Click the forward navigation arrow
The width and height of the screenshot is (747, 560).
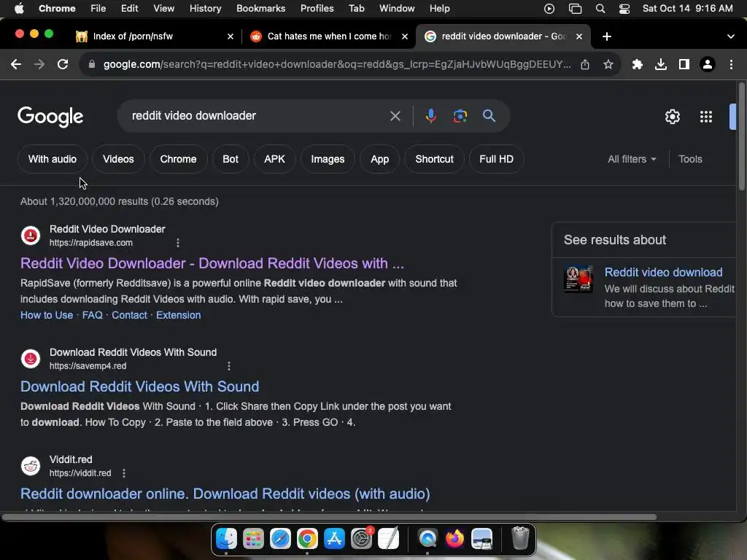click(39, 64)
